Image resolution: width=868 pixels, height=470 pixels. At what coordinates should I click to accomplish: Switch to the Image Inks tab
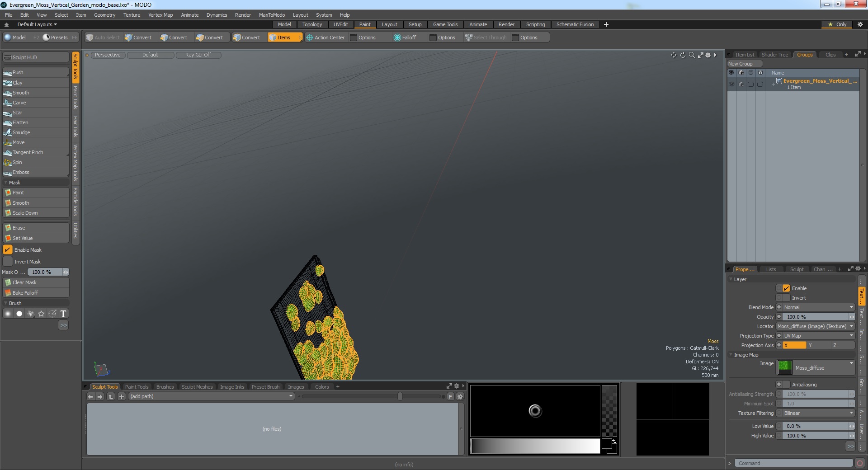(x=232, y=387)
